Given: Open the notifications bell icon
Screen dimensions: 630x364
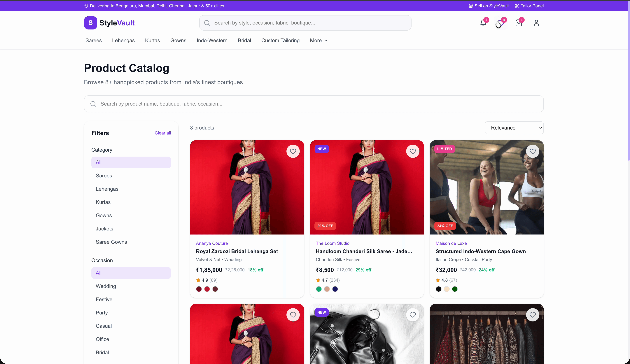Looking at the screenshot, I should click(483, 23).
